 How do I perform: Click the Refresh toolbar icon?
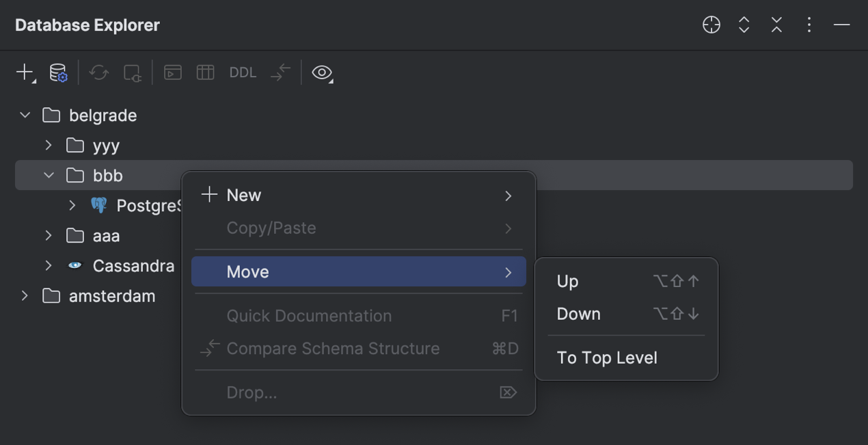(99, 72)
